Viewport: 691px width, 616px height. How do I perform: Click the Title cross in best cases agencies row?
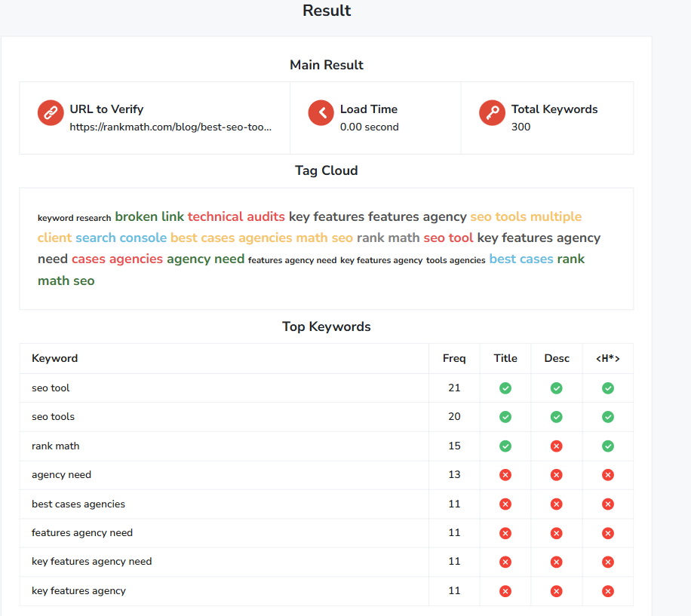(x=505, y=504)
